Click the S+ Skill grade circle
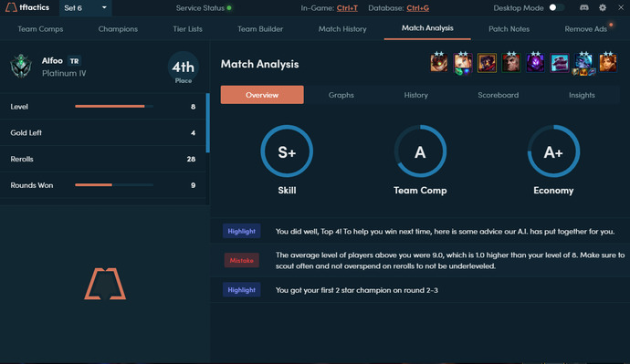Image resolution: width=630 pixels, height=364 pixels. coord(287,151)
